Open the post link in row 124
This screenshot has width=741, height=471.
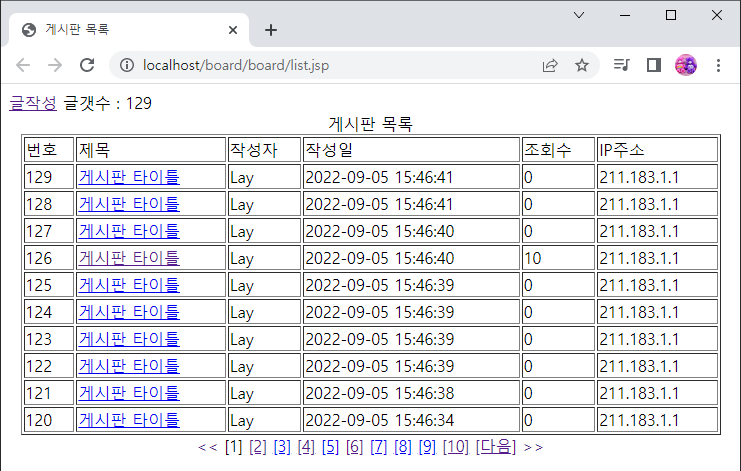pos(129,312)
